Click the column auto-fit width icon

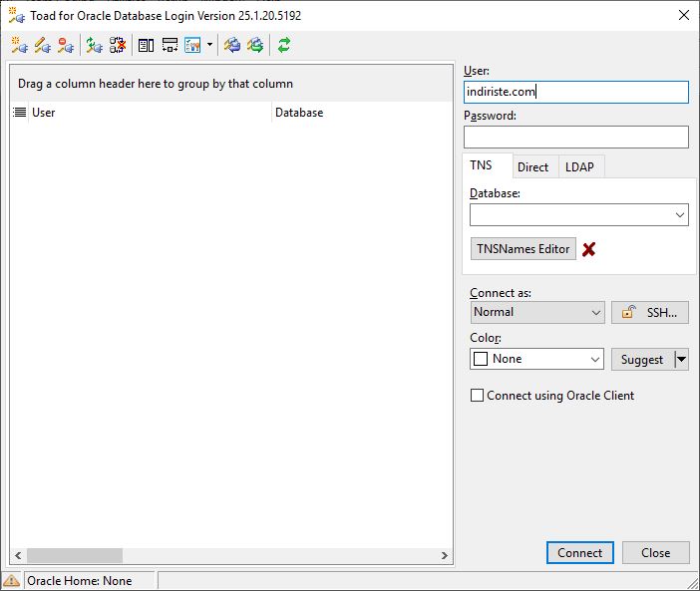[x=170, y=45]
